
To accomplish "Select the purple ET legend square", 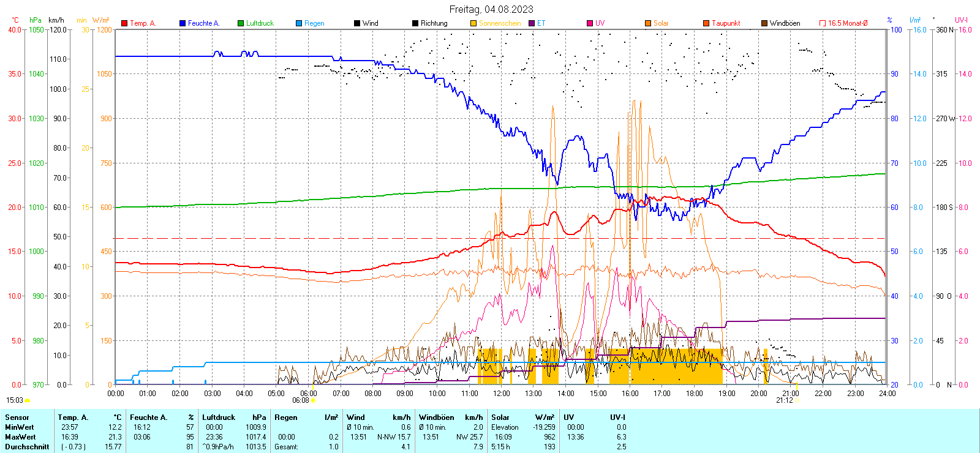I will click(x=532, y=23).
